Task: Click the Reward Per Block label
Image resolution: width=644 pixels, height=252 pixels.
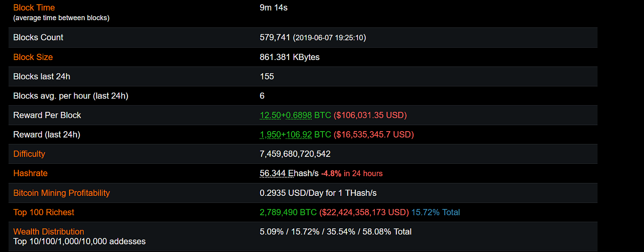Action: click(x=47, y=115)
